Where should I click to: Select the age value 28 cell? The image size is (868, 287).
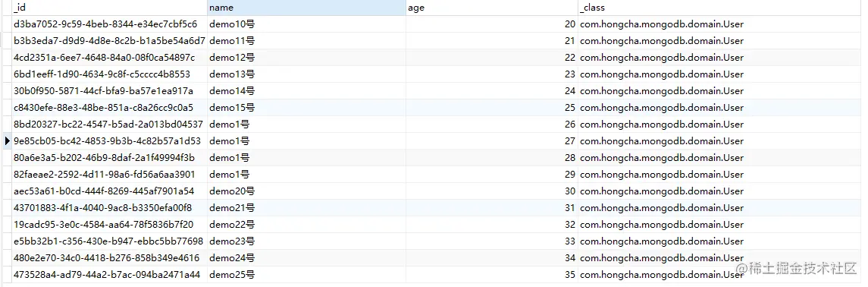491,158
